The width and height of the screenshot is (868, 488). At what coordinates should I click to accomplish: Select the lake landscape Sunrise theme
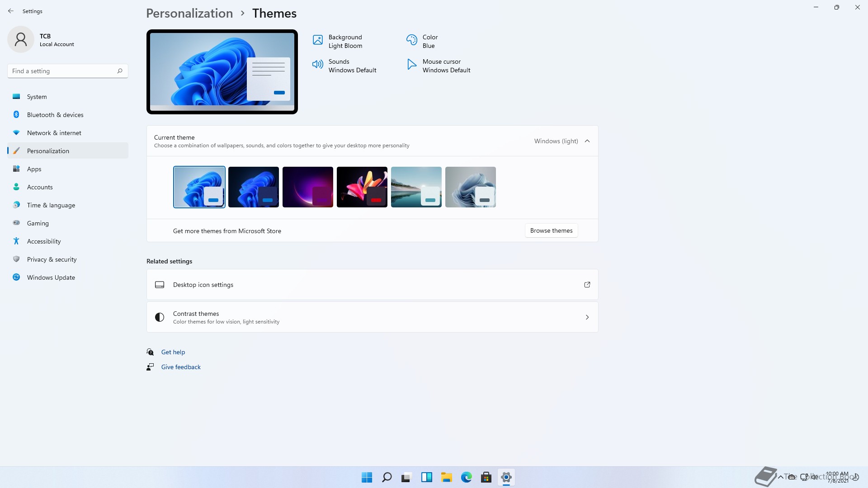tap(416, 187)
